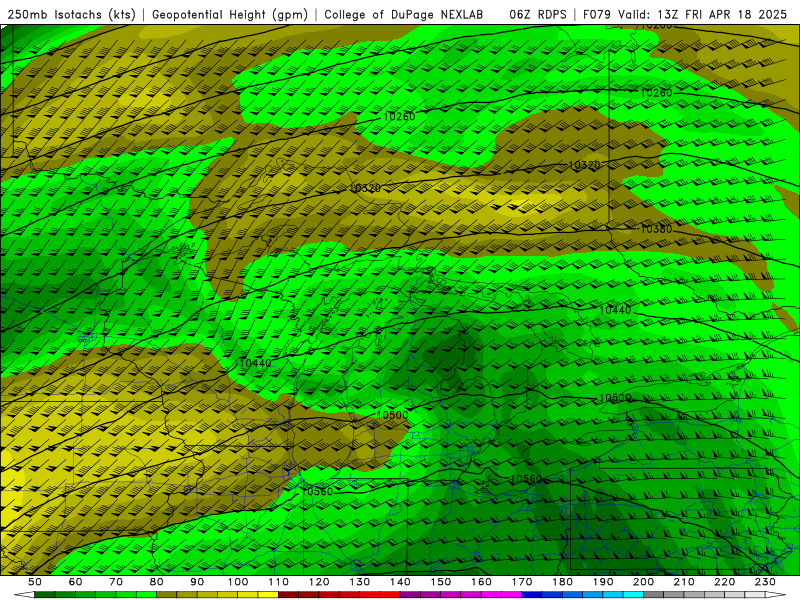Click the 80 label on the color scale
The height and width of the screenshot is (600, 800).
(x=157, y=582)
